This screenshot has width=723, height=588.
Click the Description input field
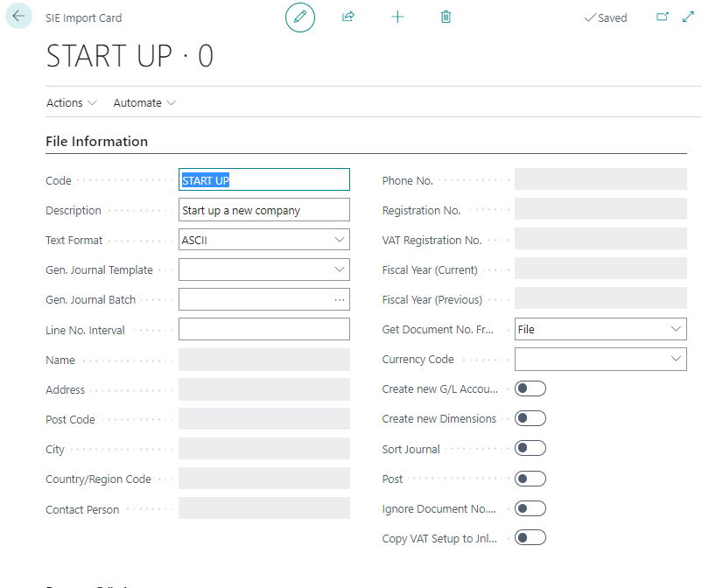263,210
